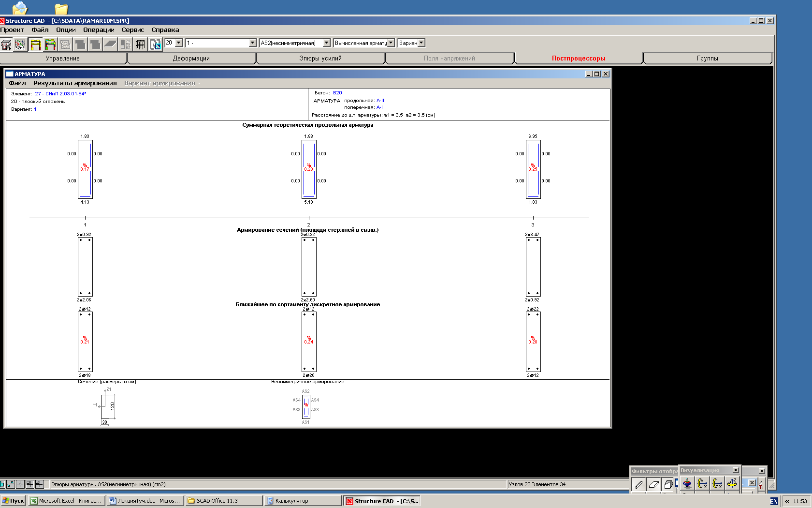
Task: Open Результаты армирования menu
Action: (75, 83)
